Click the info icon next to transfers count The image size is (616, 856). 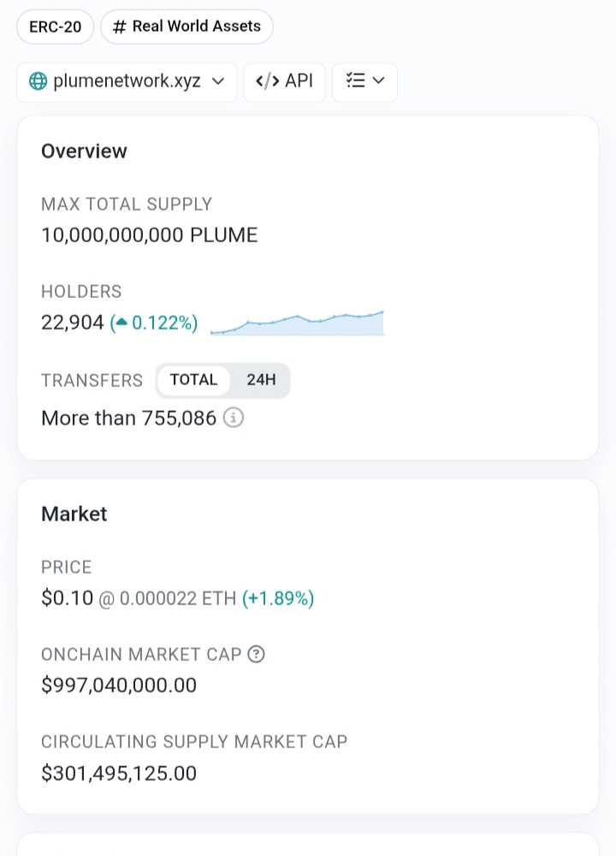pyautogui.click(x=234, y=418)
